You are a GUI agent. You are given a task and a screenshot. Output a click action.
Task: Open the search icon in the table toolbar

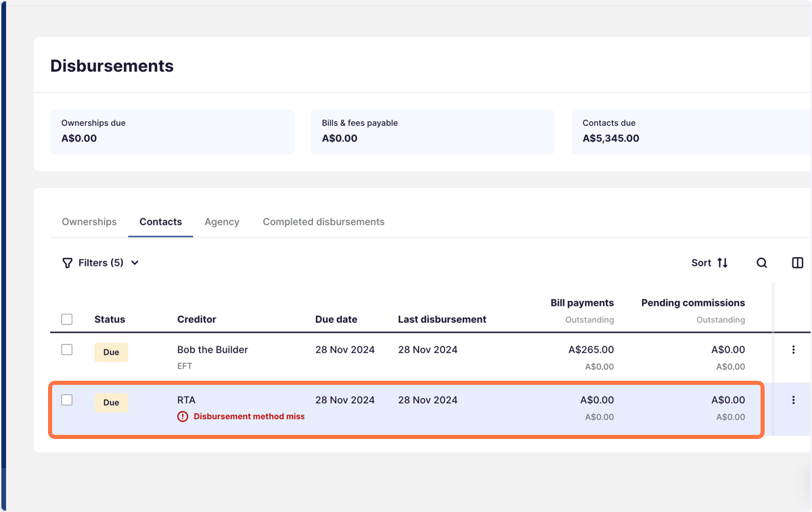click(761, 263)
